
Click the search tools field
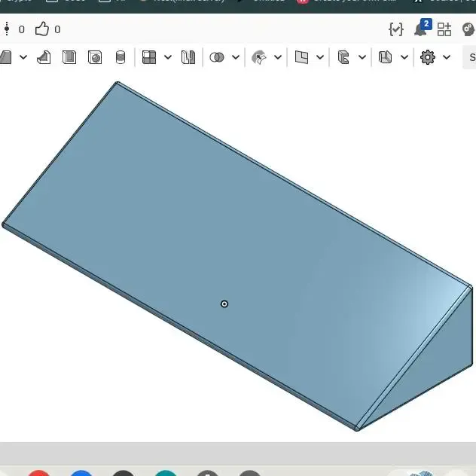pos(469,57)
